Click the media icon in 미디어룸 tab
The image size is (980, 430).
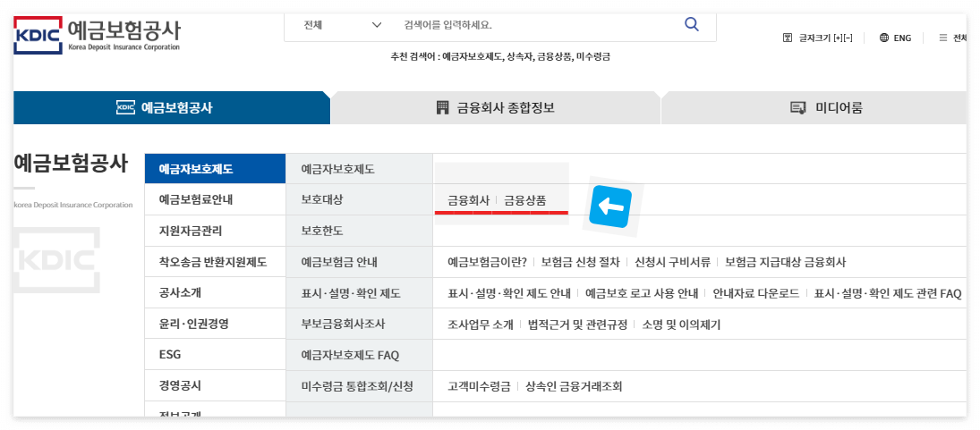797,108
